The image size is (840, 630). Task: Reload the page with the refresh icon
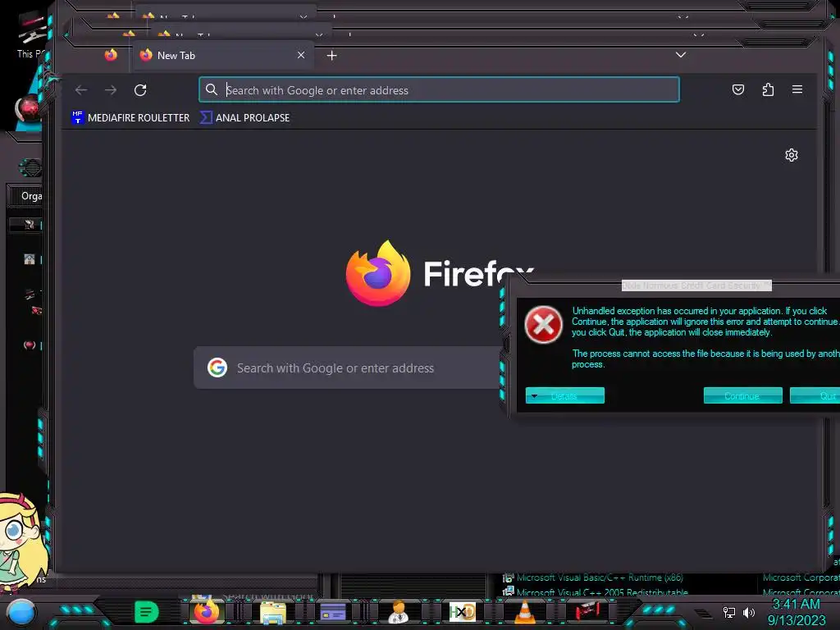[x=140, y=90]
